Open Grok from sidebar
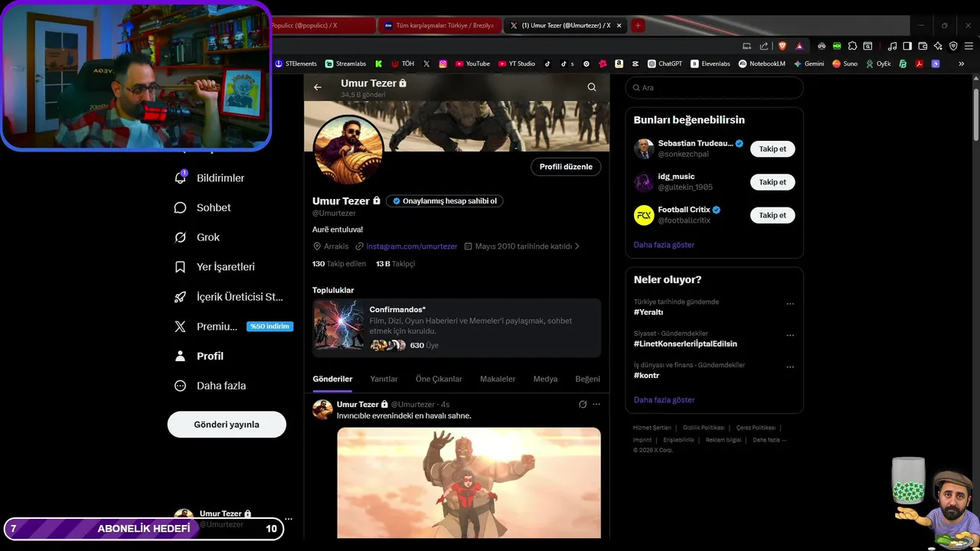Screen dimensions: 980x551 [x=197, y=237]
